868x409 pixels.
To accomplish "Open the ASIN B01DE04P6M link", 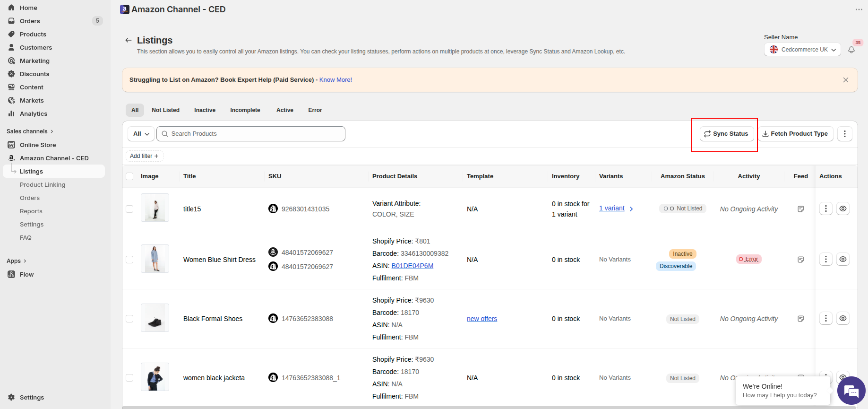I will pyautogui.click(x=413, y=266).
